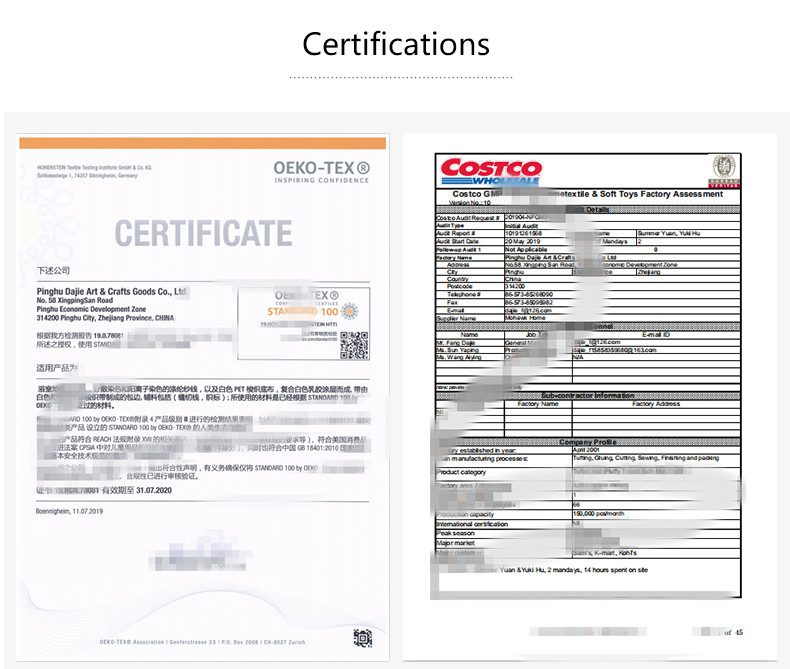790x669 pixels.
Task: Click the International certification row label
Action: pos(472,524)
